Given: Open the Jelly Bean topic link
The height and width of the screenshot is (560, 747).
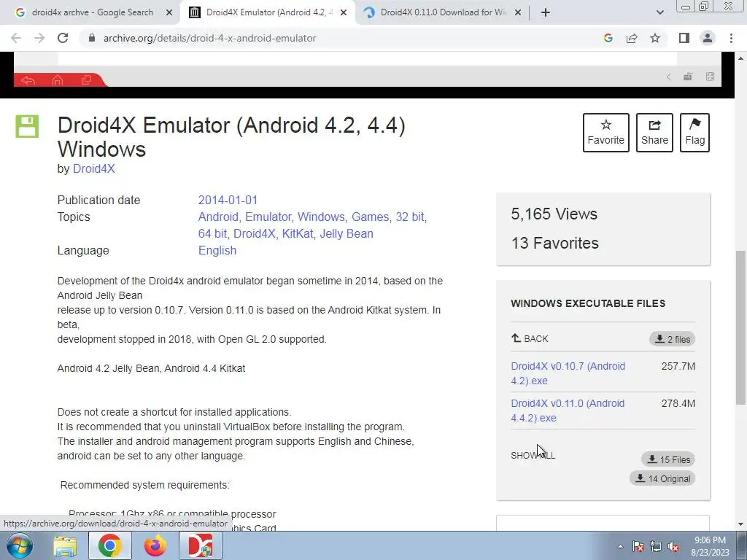Looking at the screenshot, I should [347, 234].
